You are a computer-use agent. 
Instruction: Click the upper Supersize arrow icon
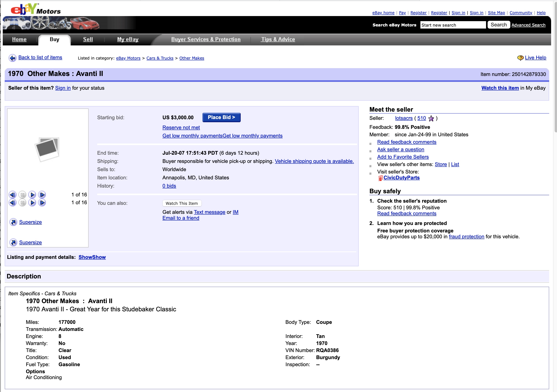pos(13,222)
